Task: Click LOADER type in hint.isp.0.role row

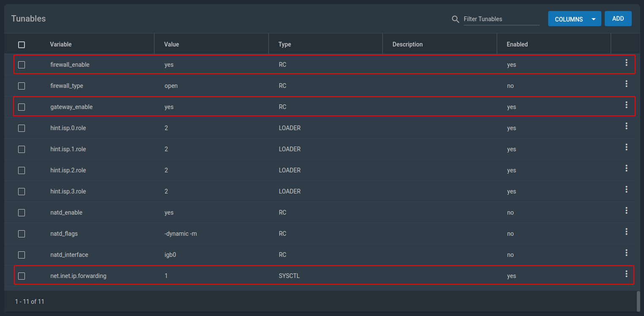Action: click(x=290, y=128)
